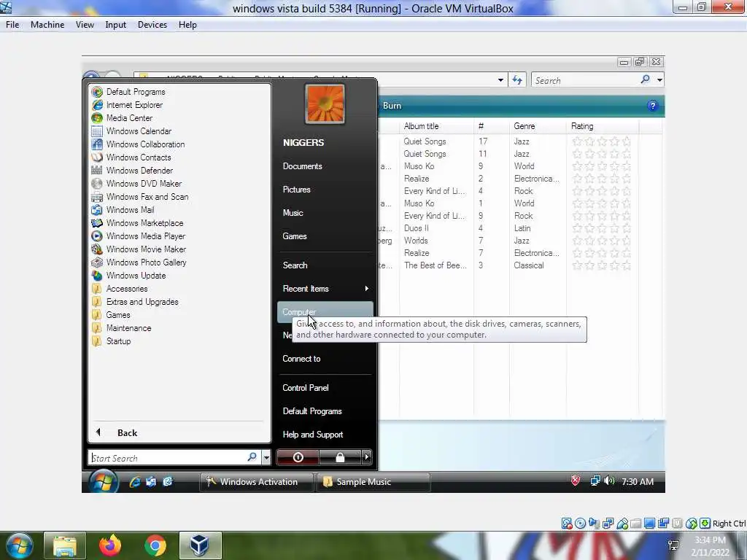Viewport: 747px width, 560px height.
Task: Open the Explorer search options dropdown arrow
Action: (659, 80)
